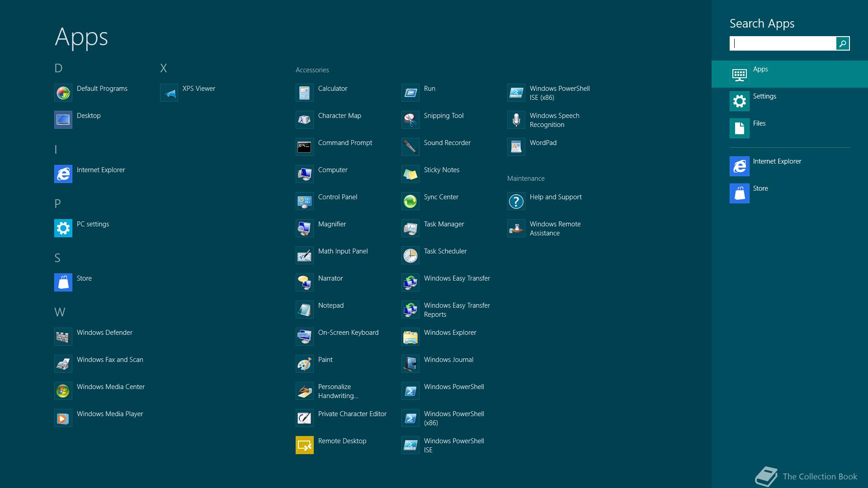Launch the Paint icon

coord(304,364)
